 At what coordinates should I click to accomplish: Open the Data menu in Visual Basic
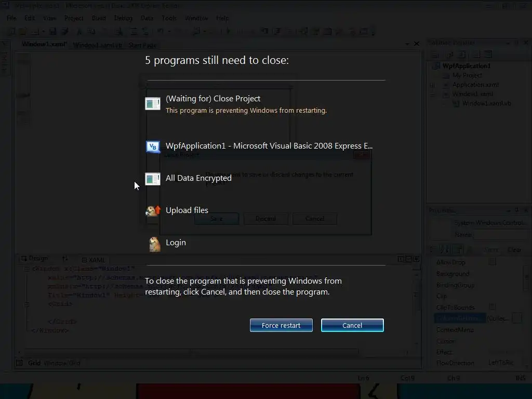[x=147, y=18]
